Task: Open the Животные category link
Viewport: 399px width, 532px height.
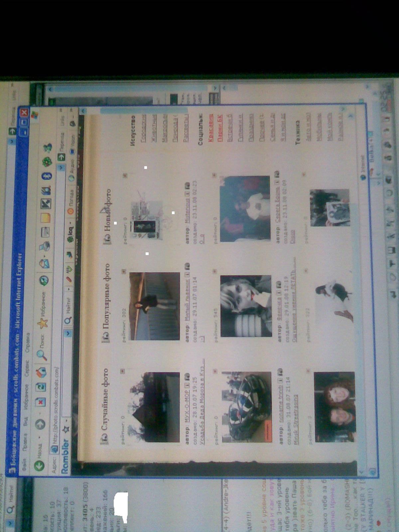Action: point(154,128)
